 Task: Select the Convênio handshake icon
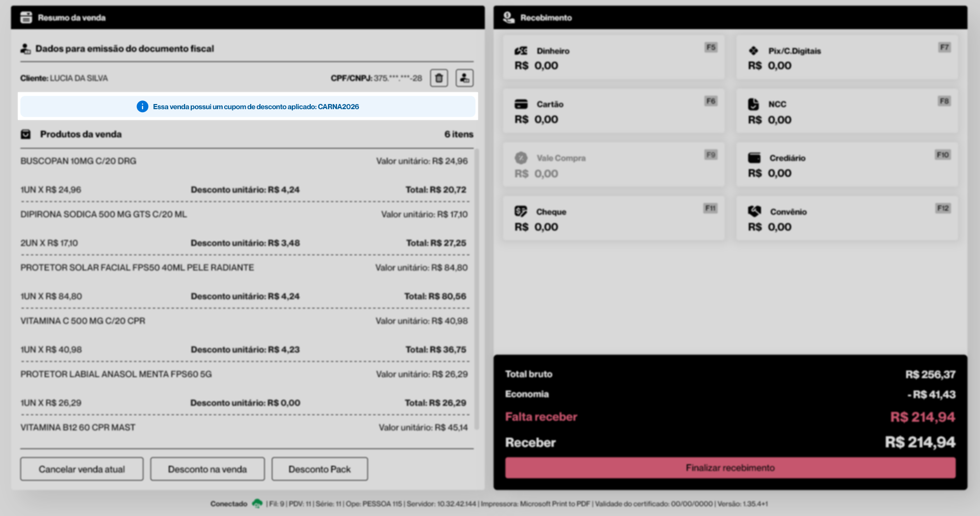click(754, 212)
